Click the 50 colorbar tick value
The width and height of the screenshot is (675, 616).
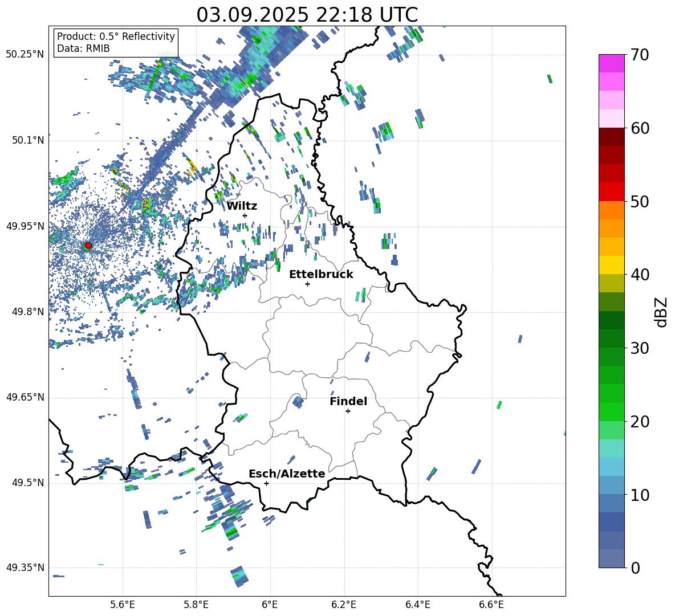coord(640,202)
